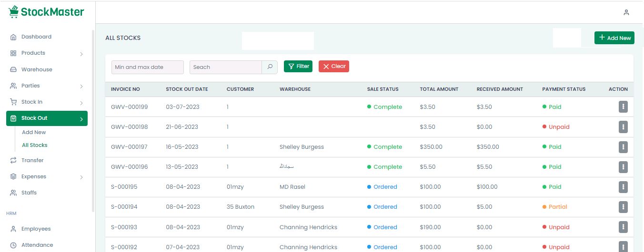The height and width of the screenshot is (252, 644).
Task: Expand the Stock In submenu
Action: pos(81,102)
